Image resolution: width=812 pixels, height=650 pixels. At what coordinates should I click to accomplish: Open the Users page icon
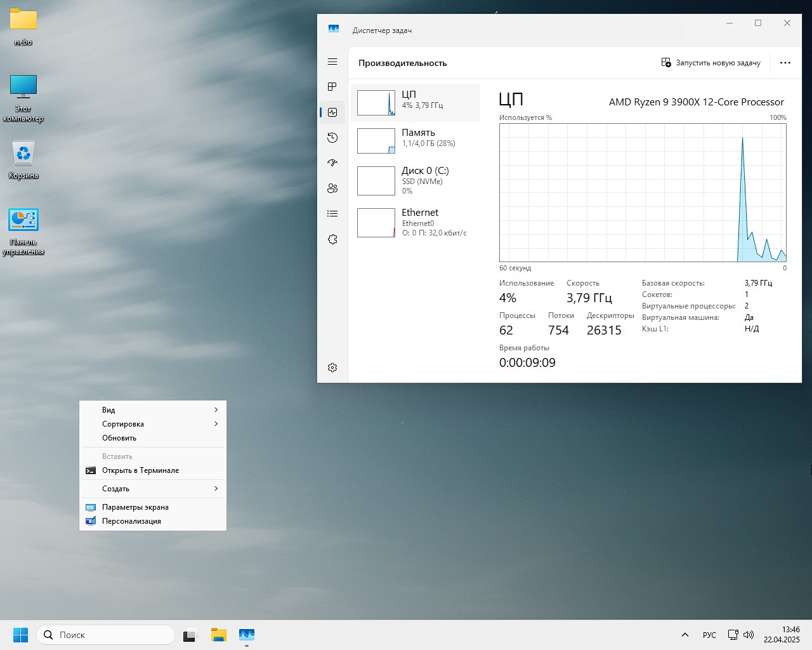(x=332, y=189)
